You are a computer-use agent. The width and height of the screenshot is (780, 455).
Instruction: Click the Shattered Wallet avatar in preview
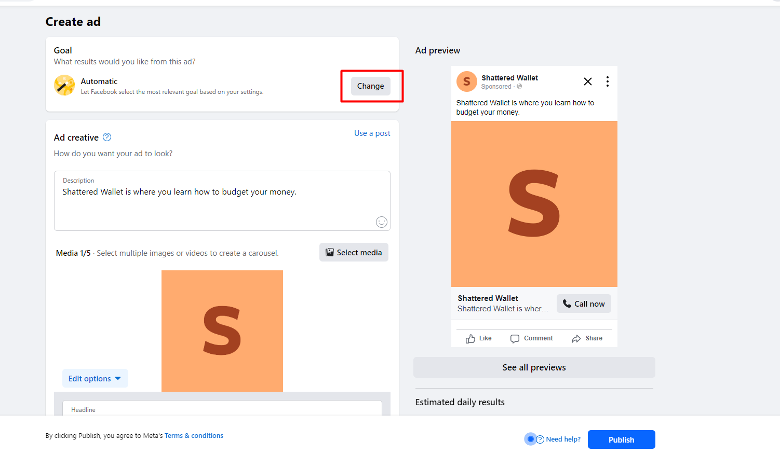tap(467, 82)
